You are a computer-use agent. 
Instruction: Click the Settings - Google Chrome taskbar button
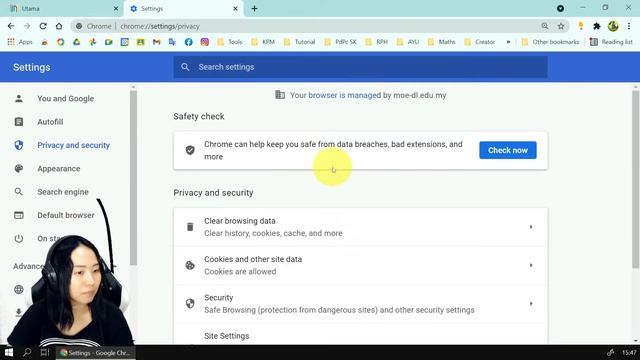pos(96,352)
